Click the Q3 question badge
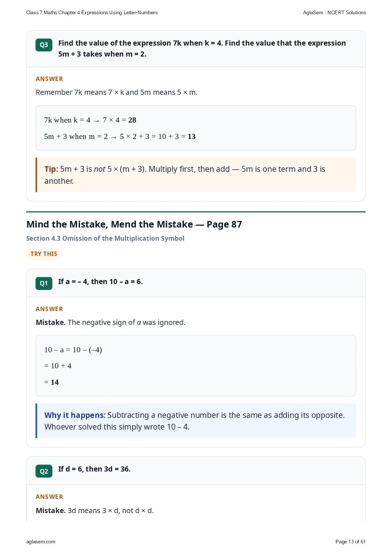 click(x=44, y=45)
